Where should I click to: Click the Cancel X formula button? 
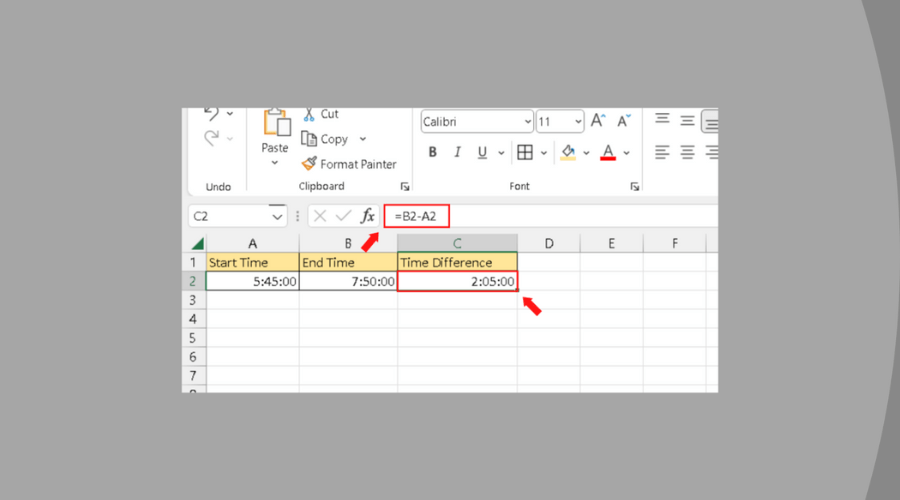(320, 216)
